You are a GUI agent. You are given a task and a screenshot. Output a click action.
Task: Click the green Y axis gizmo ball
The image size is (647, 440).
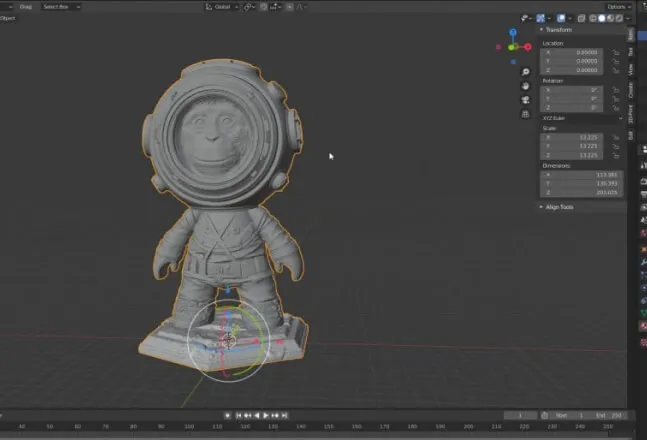(x=512, y=47)
